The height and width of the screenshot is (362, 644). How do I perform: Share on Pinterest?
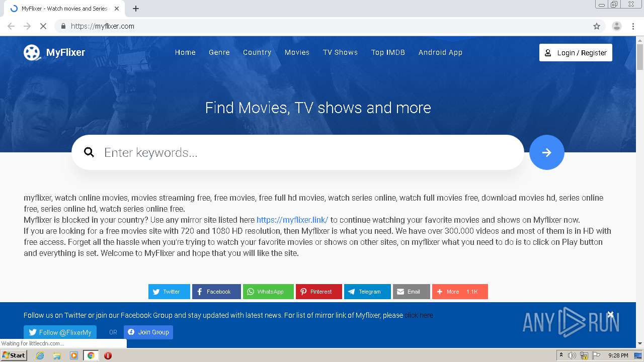319,292
